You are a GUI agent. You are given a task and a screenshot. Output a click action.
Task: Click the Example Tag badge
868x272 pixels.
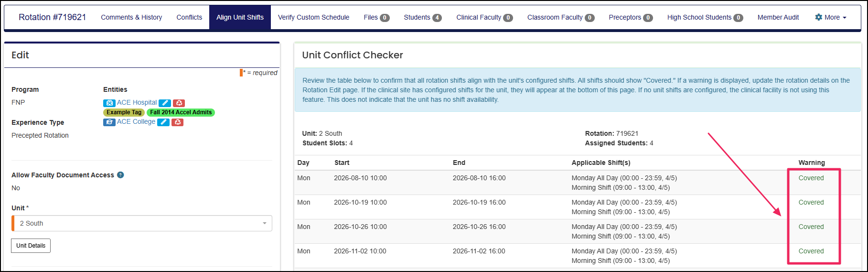tap(124, 112)
